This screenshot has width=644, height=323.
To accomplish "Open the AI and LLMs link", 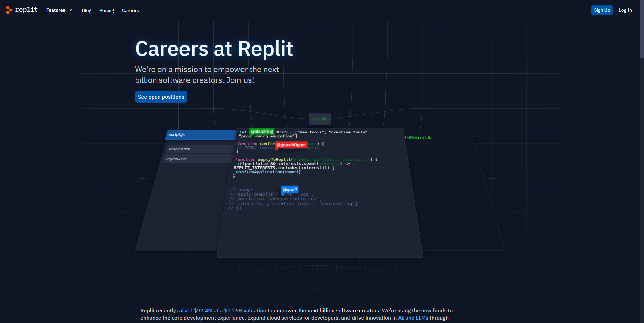I will pos(413,318).
